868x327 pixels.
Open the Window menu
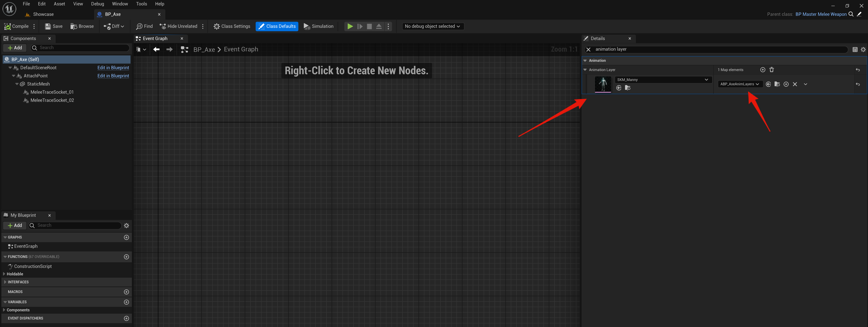(120, 4)
